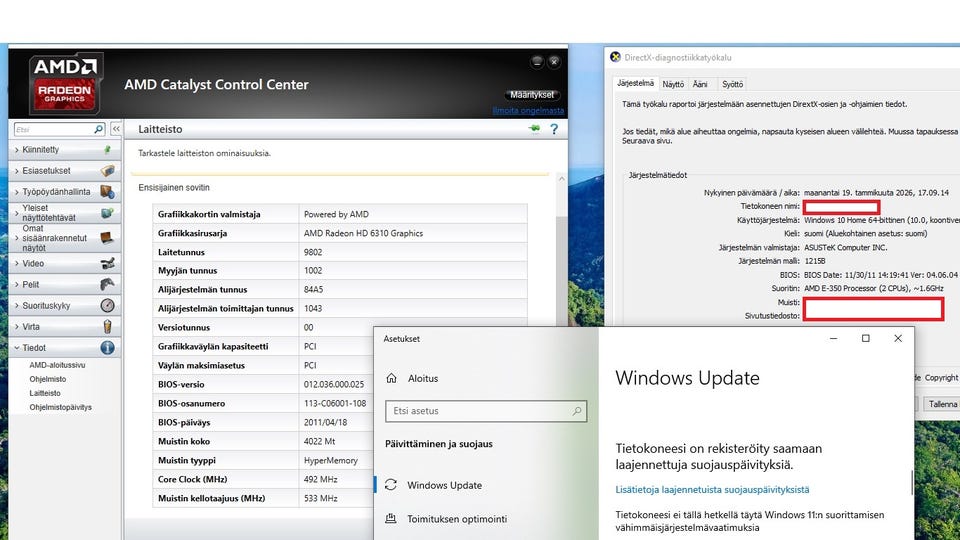Click the search magnifier icon in Catalyst sidebar
Viewport: 960px width, 540px height.
point(99,129)
